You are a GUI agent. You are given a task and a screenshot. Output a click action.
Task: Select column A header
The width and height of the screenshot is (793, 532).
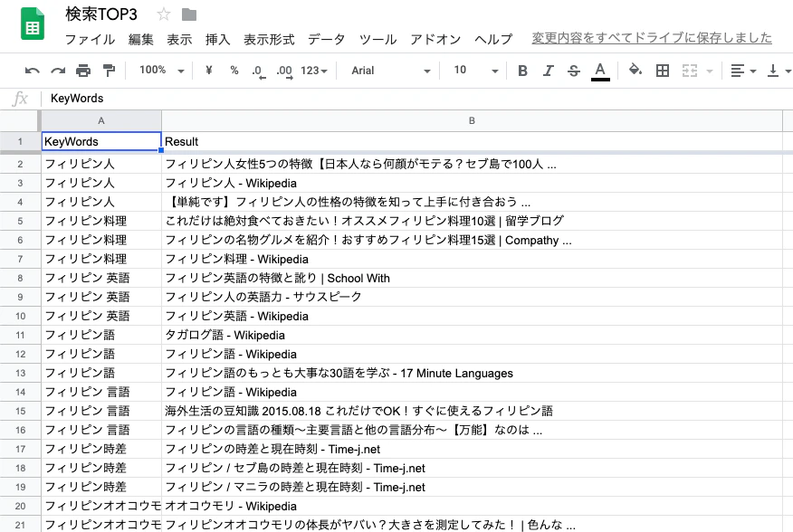[101, 121]
